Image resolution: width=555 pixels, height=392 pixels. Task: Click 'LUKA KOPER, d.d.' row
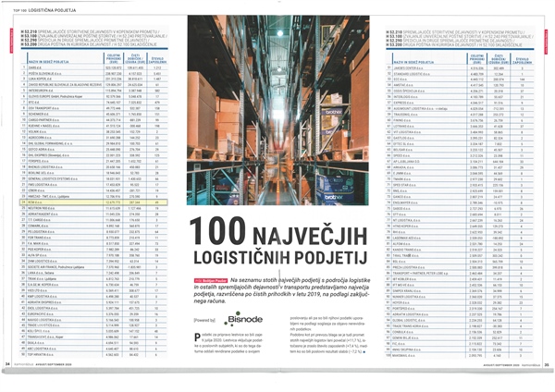pos(93,79)
